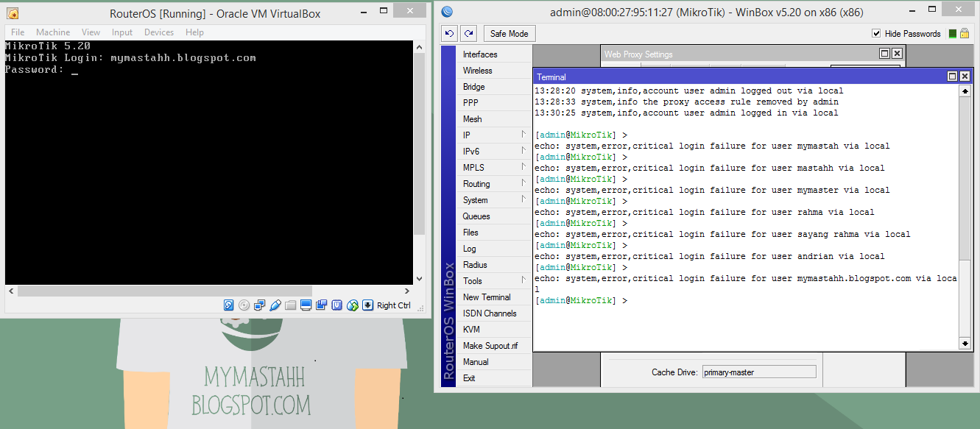Viewport: 980px width, 429px height.
Task: Open ISDN Channels in WinBox sidebar
Action: coord(494,313)
